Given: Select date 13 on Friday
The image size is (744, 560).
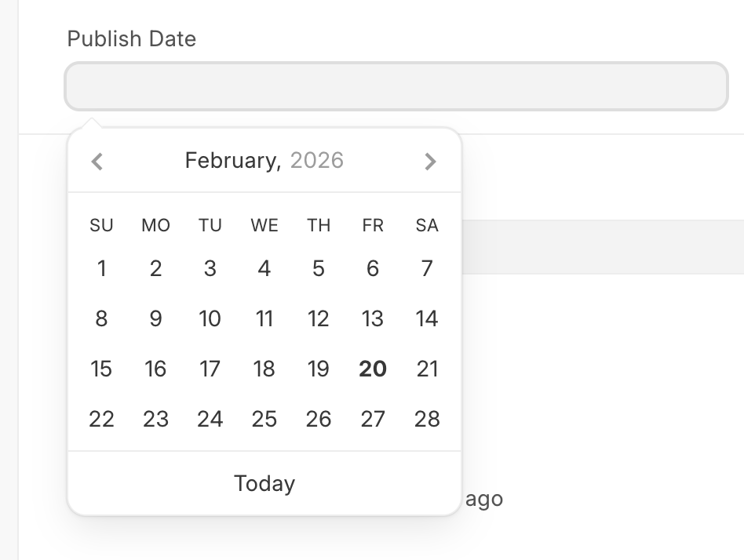Looking at the screenshot, I should (373, 319).
